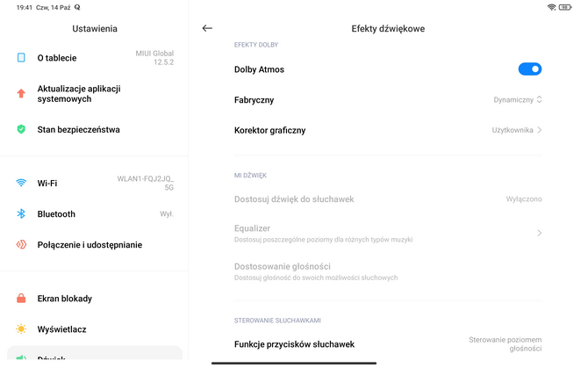The width and height of the screenshot is (588, 368).
Task: Tap the orange update arrow icon
Action: coord(21,93)
